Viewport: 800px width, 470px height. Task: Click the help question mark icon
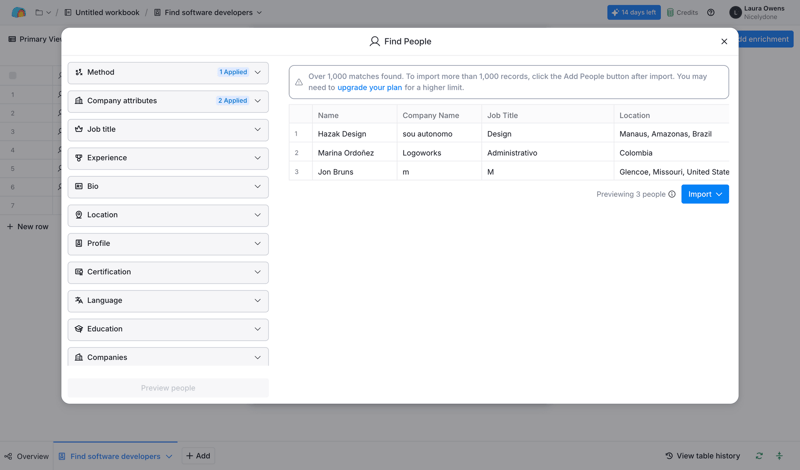pyautogui.click(x=711, y=12)
